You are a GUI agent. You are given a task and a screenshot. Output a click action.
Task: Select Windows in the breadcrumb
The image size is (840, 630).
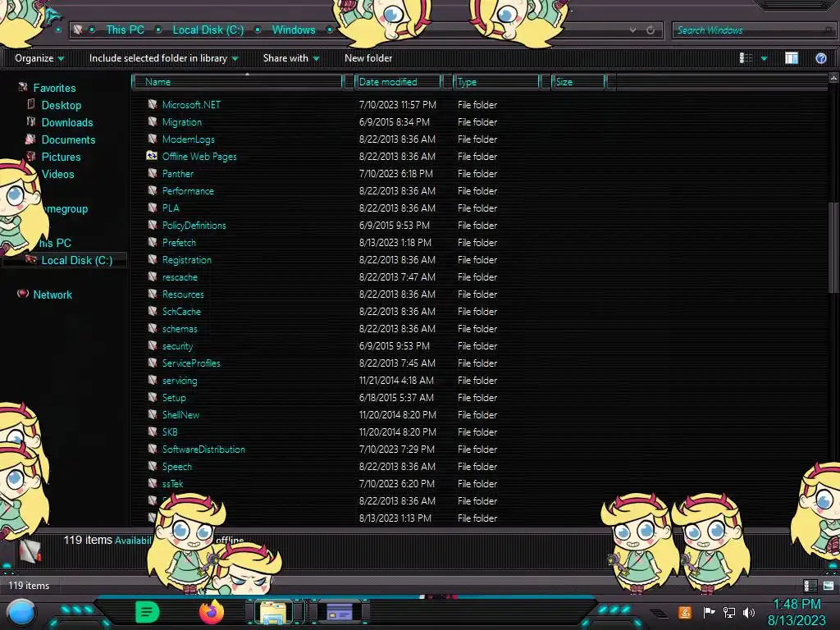click(294, 30)
